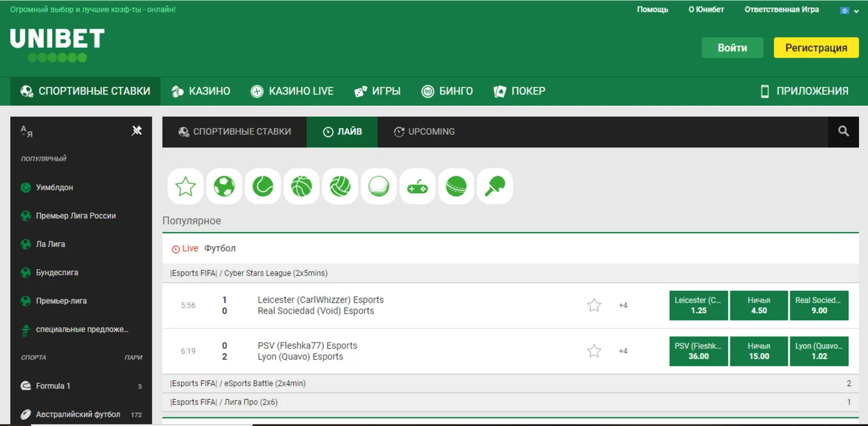Collapse Cyber Stars League (2x5mins) header

pos(511,273)
